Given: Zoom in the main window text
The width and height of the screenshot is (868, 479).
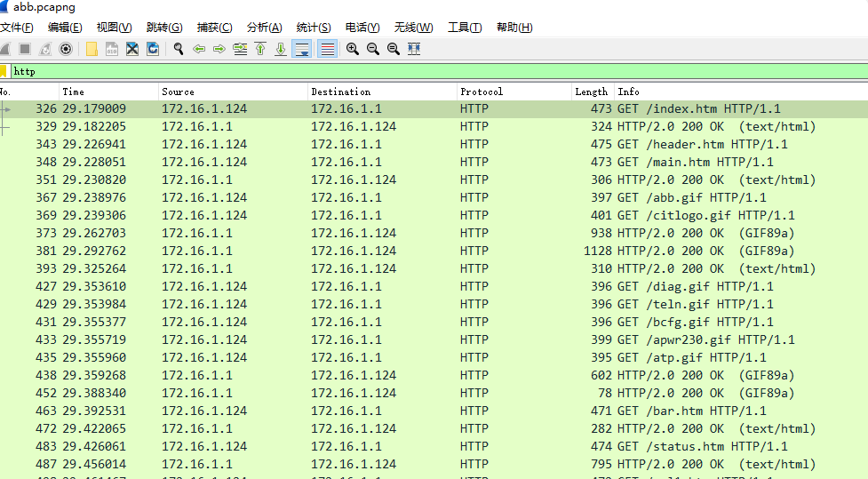Looking at the screenshot, I should coord(352,49).
